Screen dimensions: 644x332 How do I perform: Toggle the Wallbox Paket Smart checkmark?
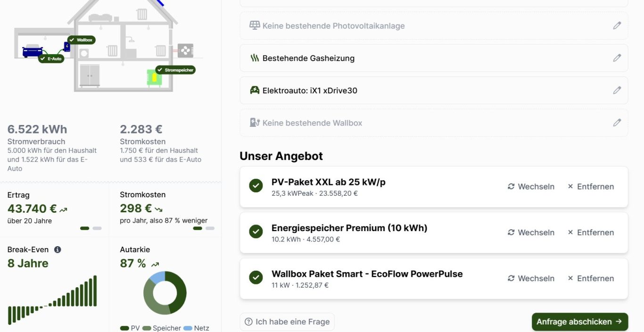(256, 277)
